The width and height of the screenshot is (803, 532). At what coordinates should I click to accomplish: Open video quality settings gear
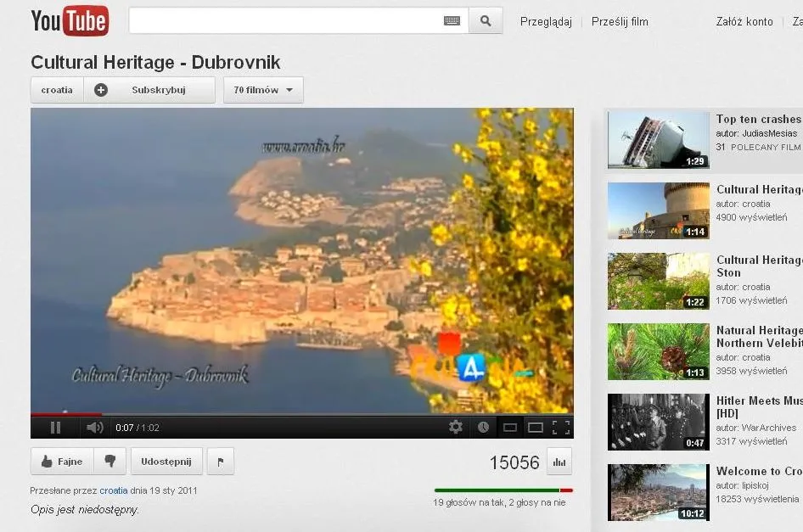[x=456, y=428]
